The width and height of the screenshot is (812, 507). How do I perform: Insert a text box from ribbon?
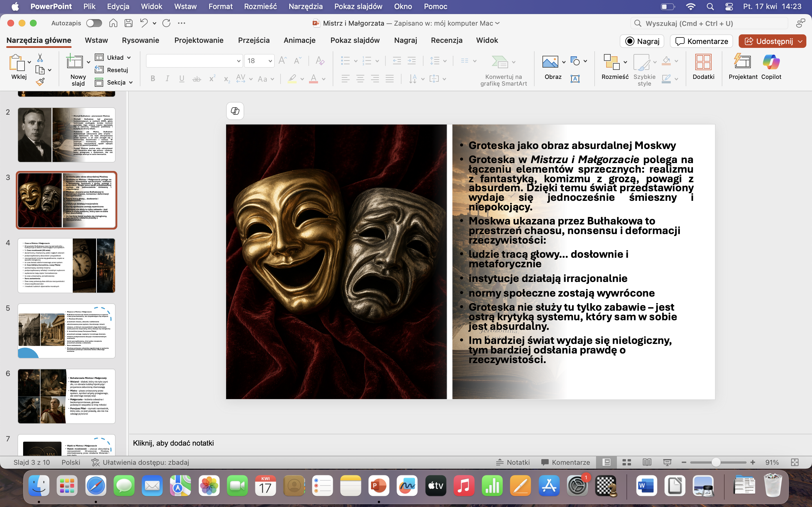point(575,79)
